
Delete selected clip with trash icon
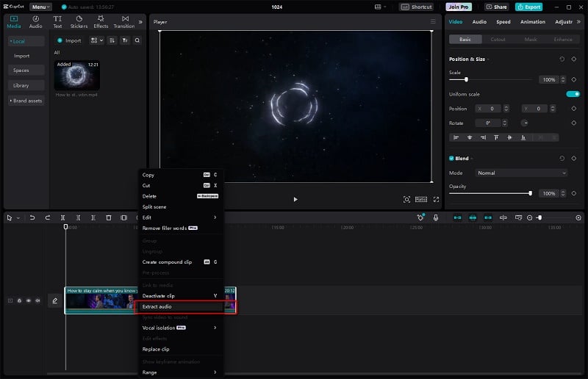[109, 218]
